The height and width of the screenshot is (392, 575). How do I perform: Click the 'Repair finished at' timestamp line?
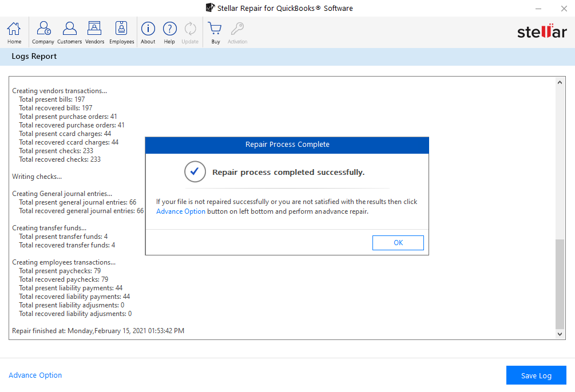[x=98, y=331]
